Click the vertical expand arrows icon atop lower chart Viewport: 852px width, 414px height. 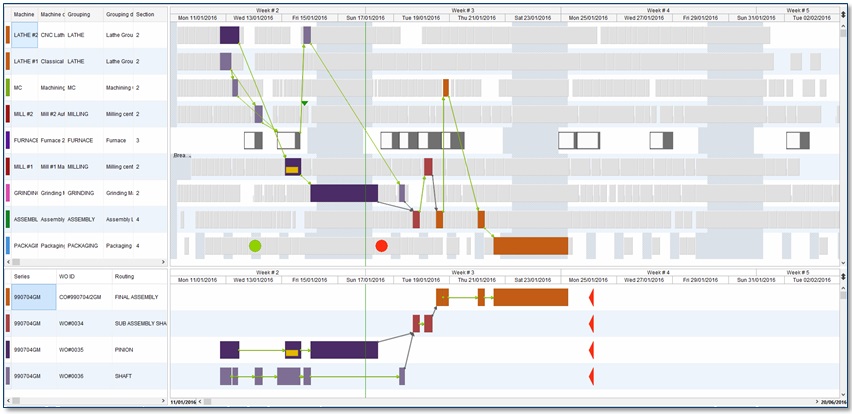pos(843,277)
